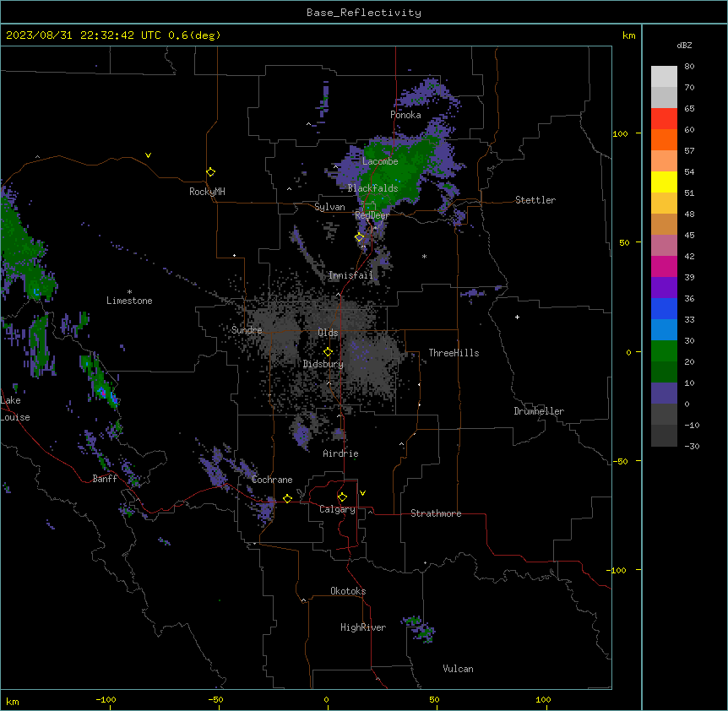Click the Sylvan label
728x711 pixels.
click(x=329, y=207)
